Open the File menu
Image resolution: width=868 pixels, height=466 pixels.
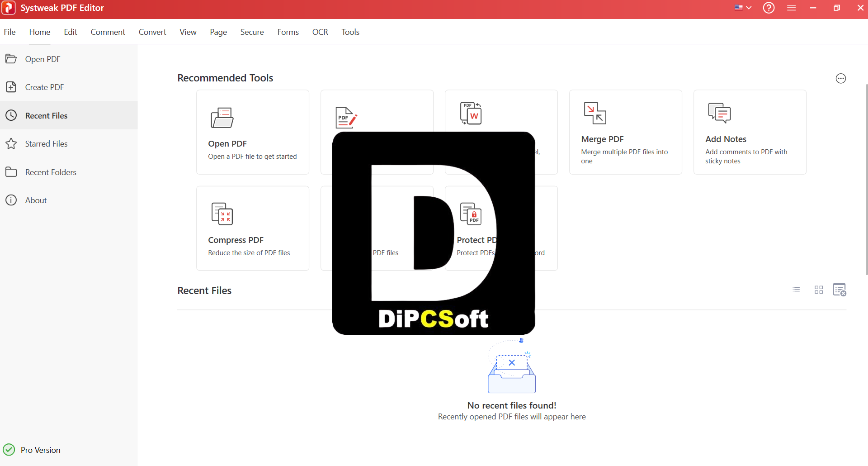point(9,32)
